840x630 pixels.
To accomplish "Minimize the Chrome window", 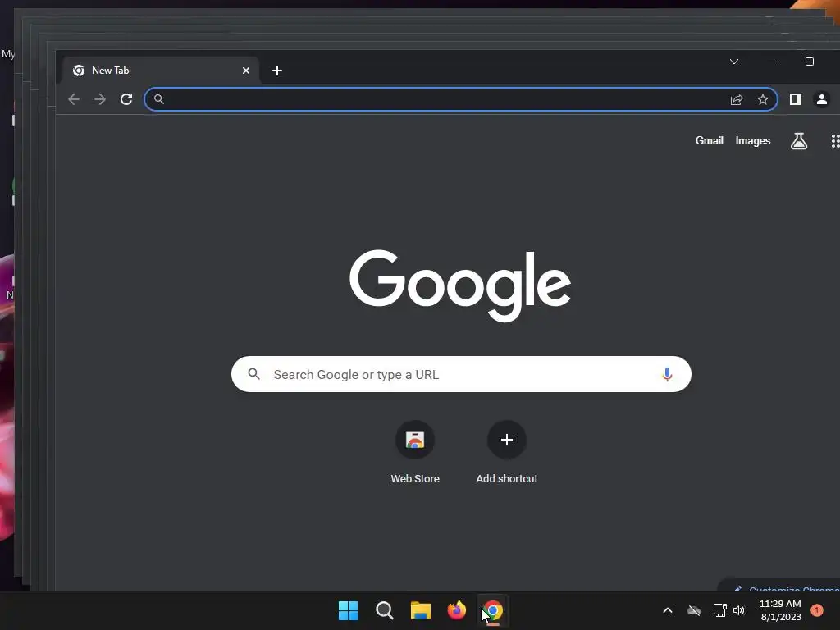I will 771,62.
